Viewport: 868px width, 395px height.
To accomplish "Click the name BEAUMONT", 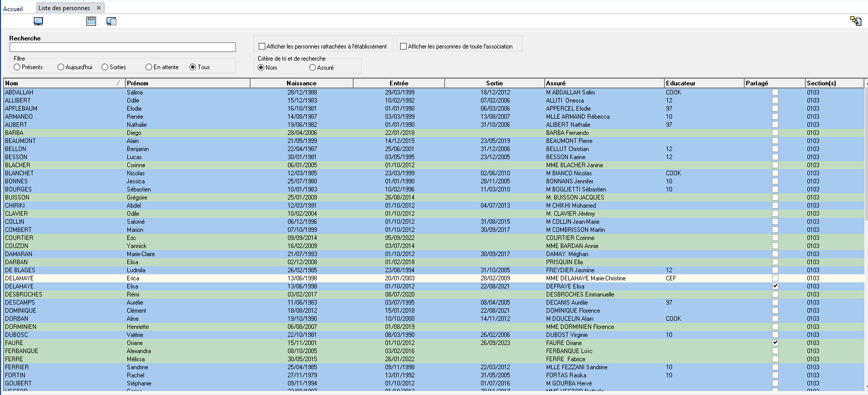I will point(20,141).
